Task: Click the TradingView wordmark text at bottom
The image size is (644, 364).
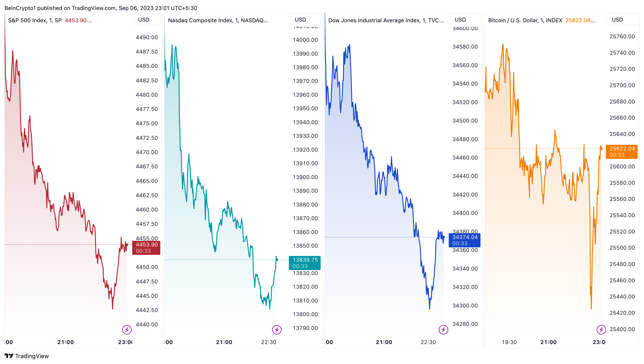Action: [x=32, y=356]
